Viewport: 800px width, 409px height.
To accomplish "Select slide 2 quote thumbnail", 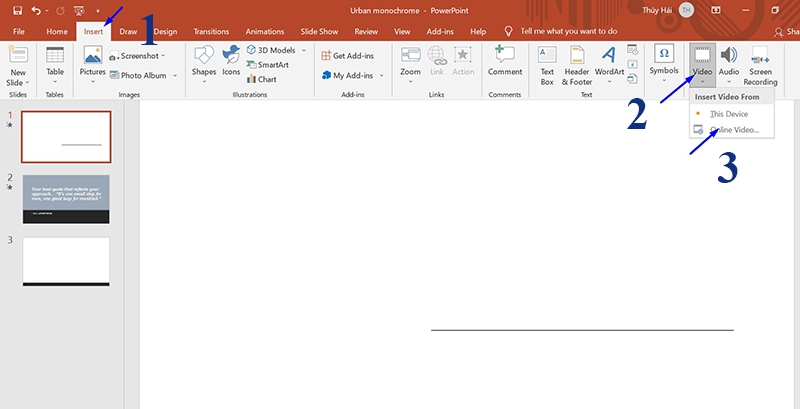I will 66,199.
